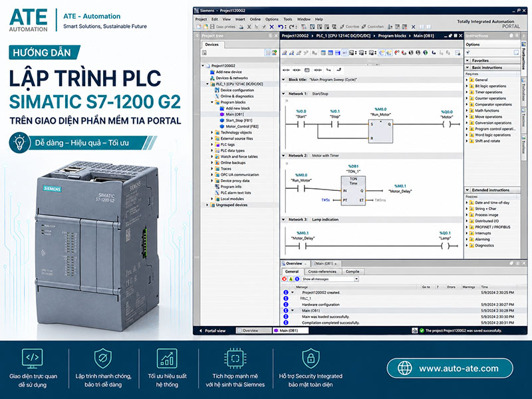Select the "Lamp" coil %Q0.1
This screenshot has width=532, height=399.
445,246
